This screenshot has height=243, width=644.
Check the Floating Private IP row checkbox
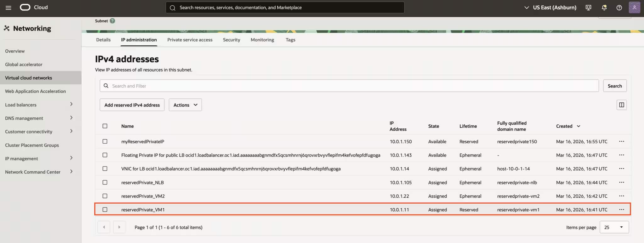(105, 155)
